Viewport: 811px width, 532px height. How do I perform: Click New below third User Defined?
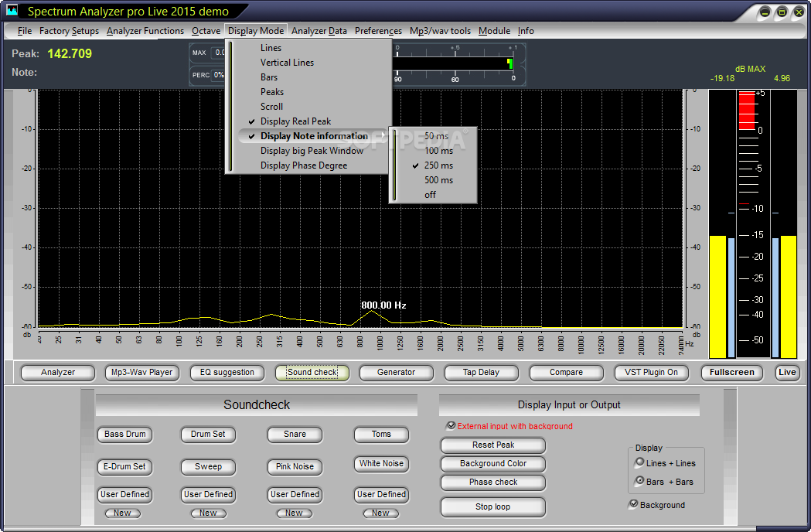click(294, 513)
